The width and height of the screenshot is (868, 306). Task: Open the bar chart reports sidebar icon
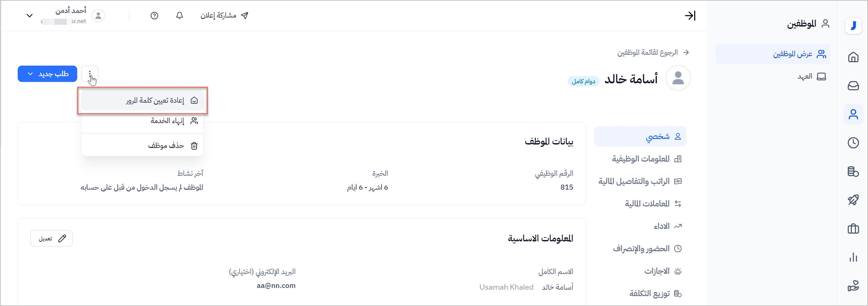[853, 257]
